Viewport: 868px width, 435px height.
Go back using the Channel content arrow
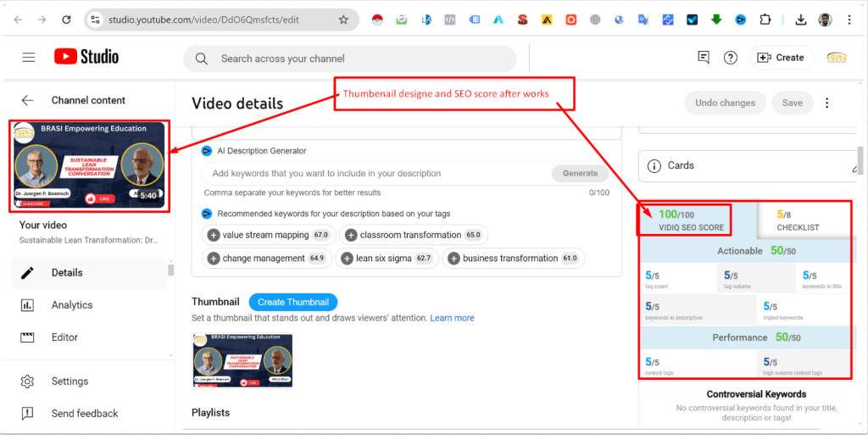coord(28,100)
